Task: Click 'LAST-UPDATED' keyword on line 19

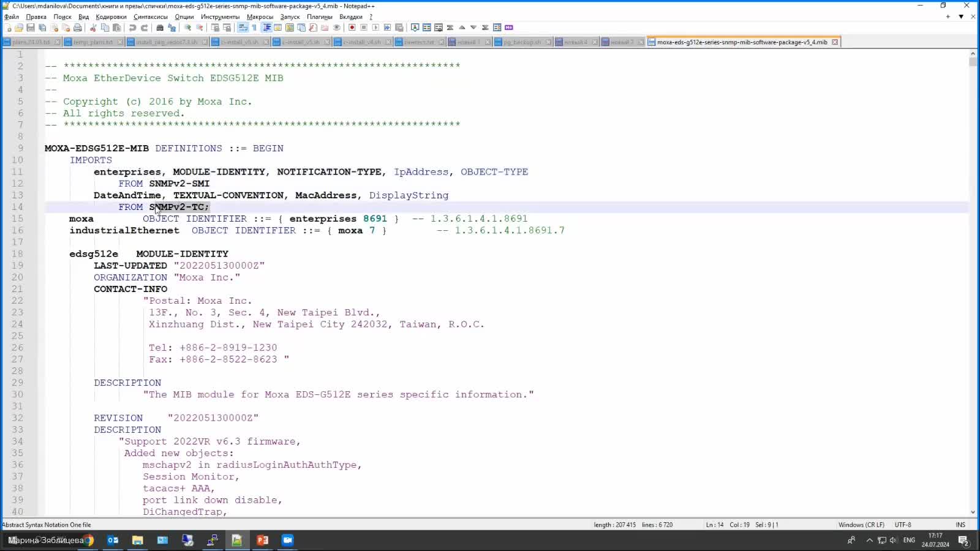Action: click(x=130, y=266)
